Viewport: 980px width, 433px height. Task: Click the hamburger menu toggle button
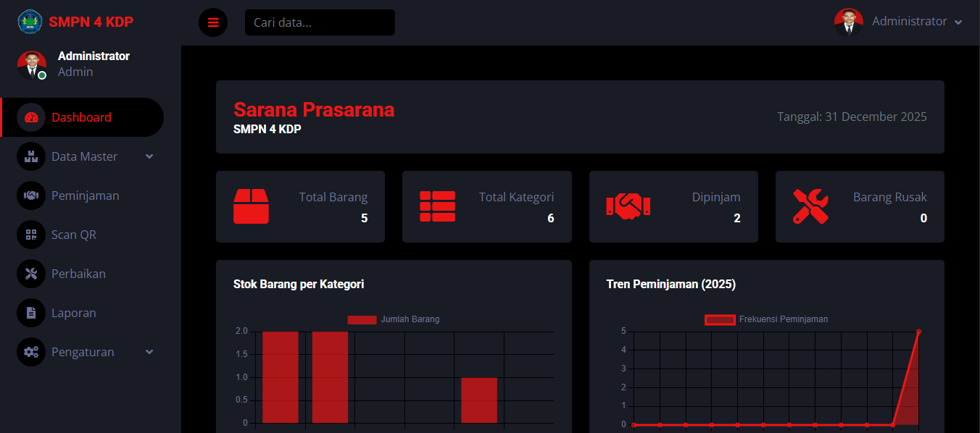point(213,22)
